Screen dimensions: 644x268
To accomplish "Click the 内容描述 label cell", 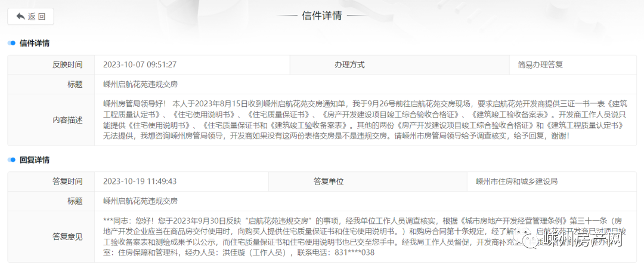I will (x=67, y=119).
